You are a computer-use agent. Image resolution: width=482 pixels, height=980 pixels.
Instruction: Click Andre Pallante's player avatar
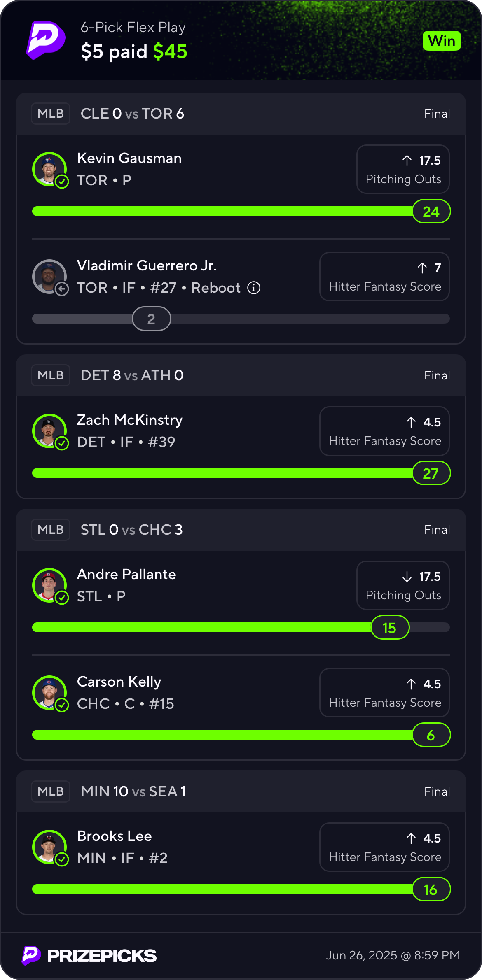(x=49, y=585)
